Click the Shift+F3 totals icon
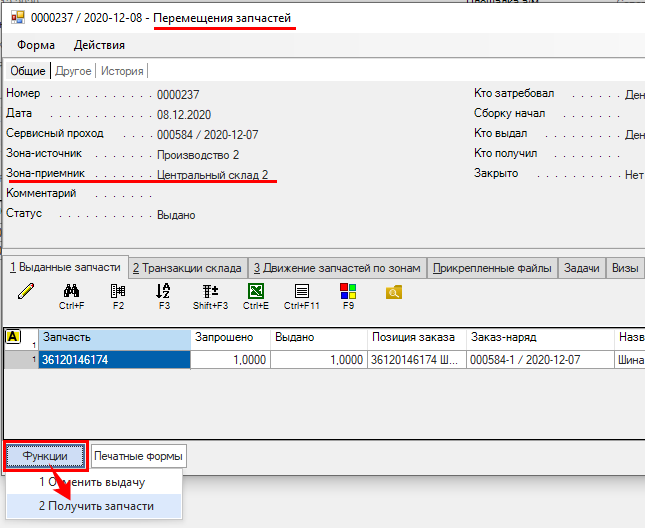Viewport: 645px width, 528px height. point(210,292)
